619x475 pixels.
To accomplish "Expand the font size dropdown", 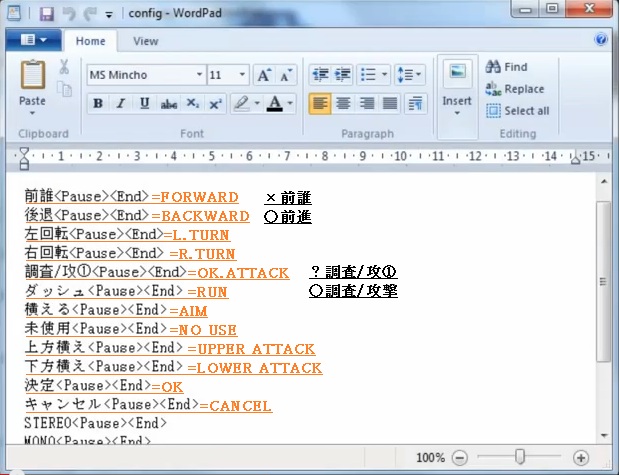I will [x=241, y=75].
